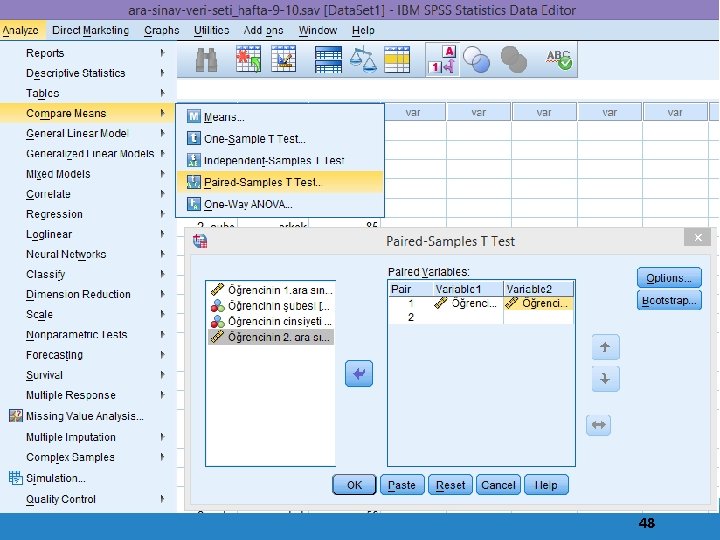Click the Reset button

click(x=450, y=485)
